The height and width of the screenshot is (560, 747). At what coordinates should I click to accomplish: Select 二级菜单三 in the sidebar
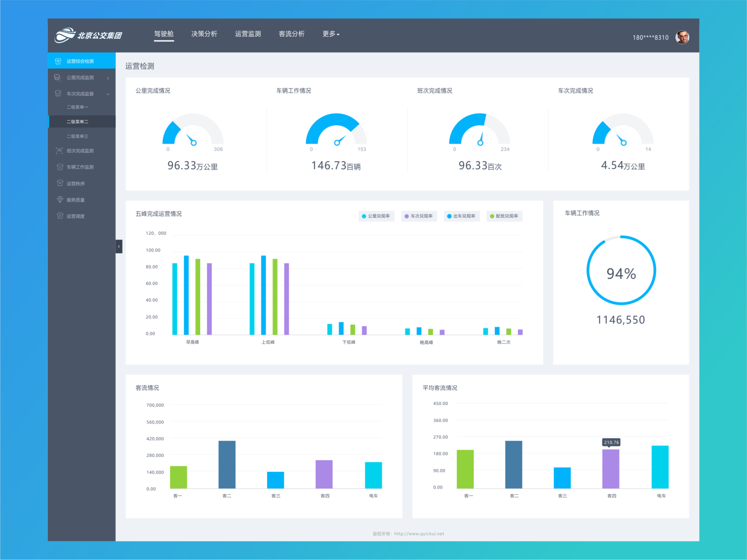point(78,136)
